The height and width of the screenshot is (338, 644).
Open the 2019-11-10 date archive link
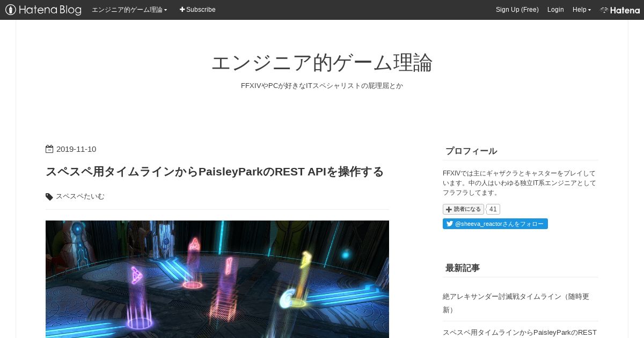pyautogui.click(x=76, y=149)
